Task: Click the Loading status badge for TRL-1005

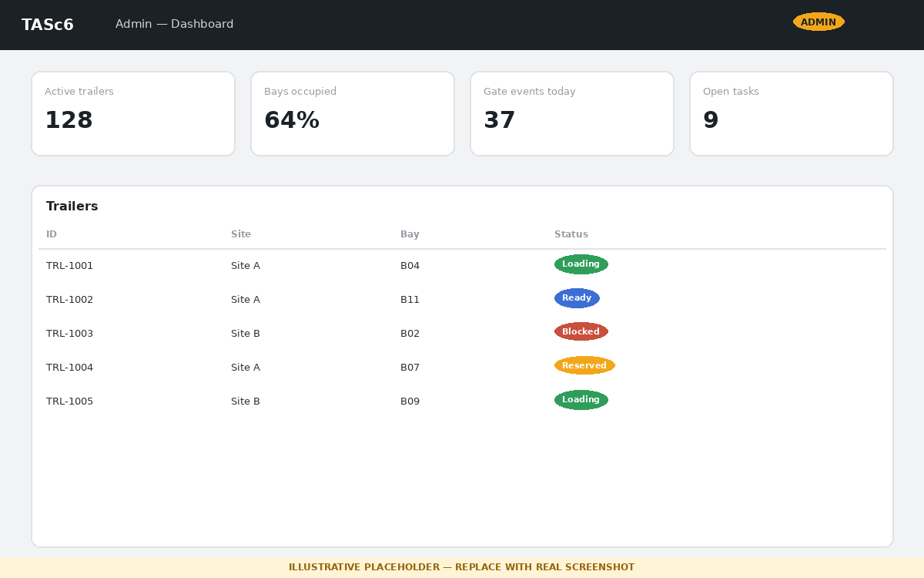Action: click(581, 400)
